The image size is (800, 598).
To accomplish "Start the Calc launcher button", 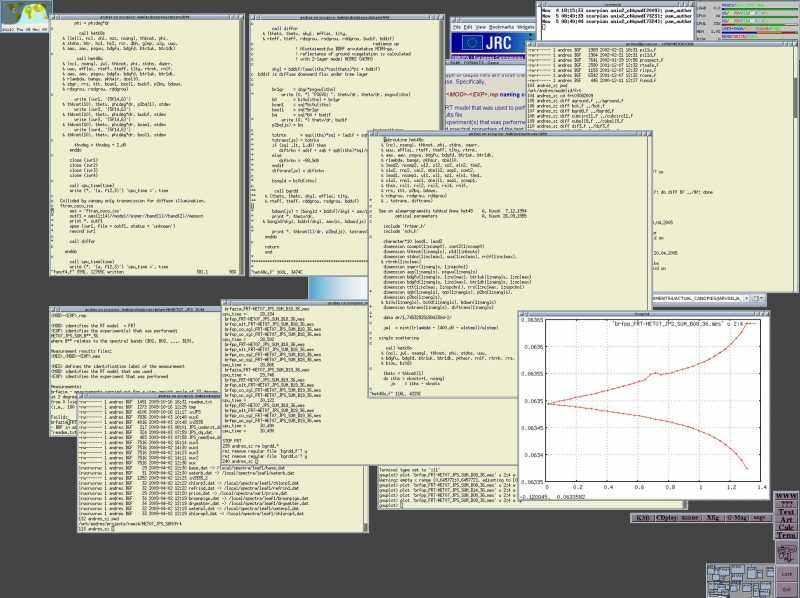I will [786, 527].
